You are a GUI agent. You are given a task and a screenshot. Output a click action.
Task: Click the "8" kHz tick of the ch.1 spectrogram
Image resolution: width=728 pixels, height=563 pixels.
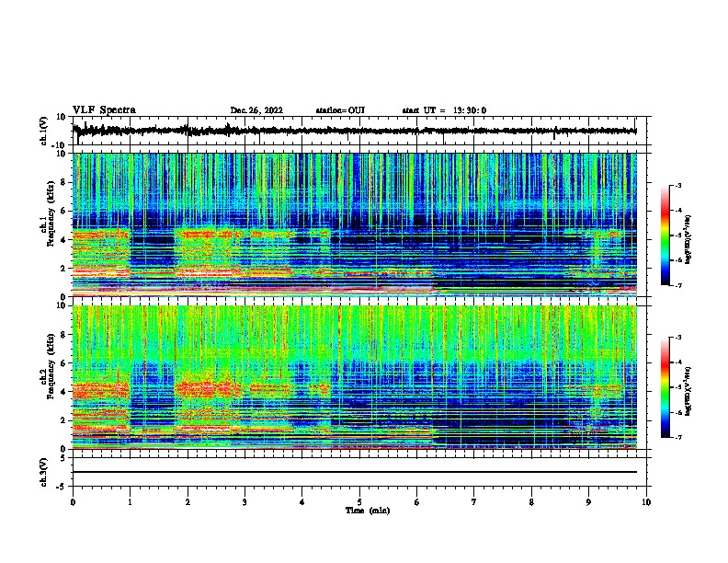[64, 182]
